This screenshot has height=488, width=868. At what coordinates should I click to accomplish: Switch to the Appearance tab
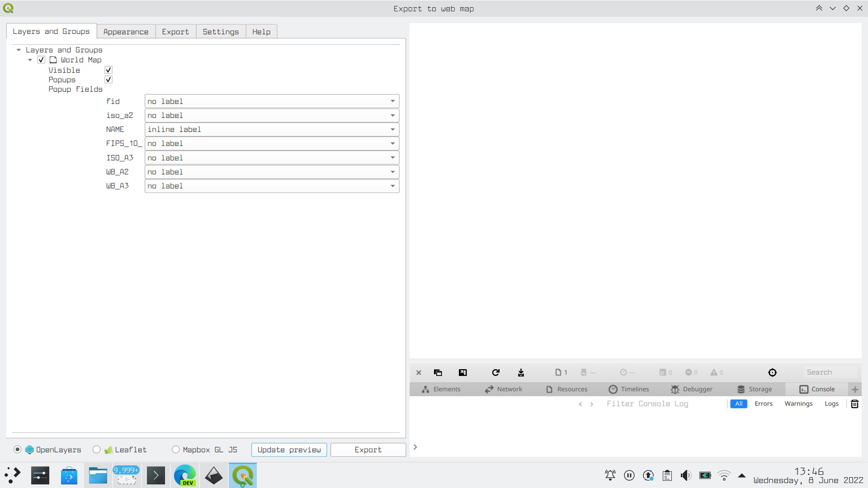[126, 31]
